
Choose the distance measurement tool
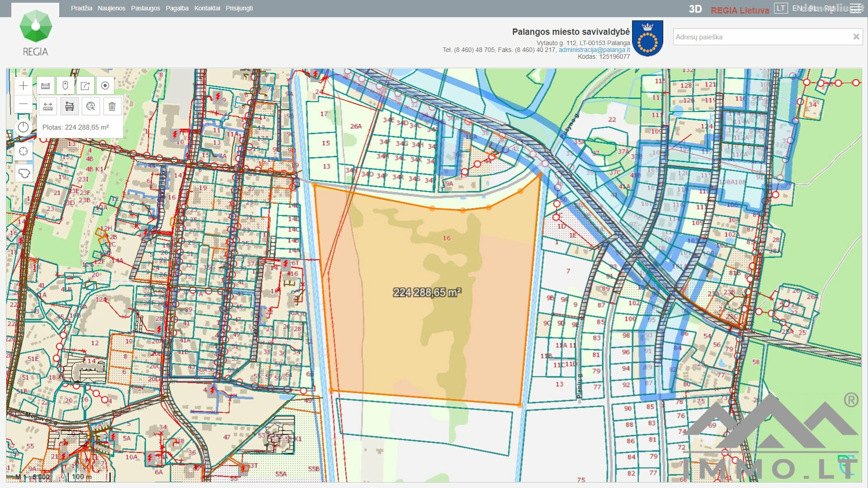pyautogui.click(x=48, y=107)
